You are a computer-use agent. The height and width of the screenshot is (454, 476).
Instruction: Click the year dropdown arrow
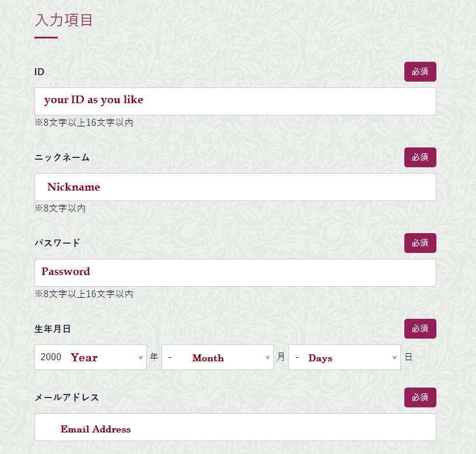tap(140, 357)
